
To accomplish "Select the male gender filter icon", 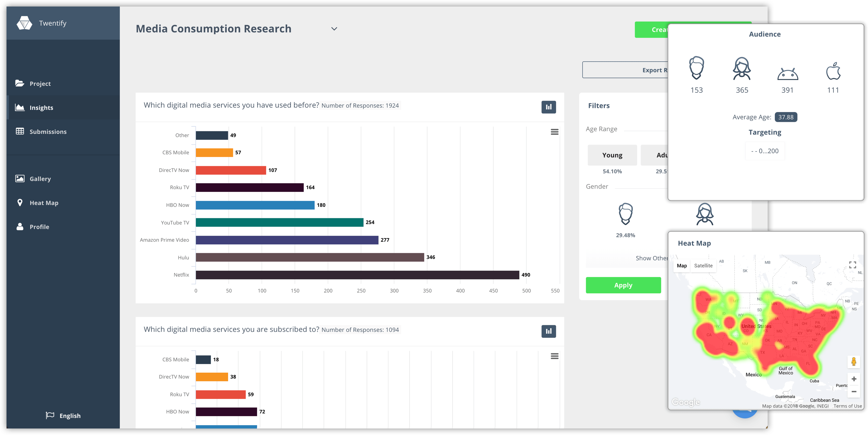I will tap(625, 213).
